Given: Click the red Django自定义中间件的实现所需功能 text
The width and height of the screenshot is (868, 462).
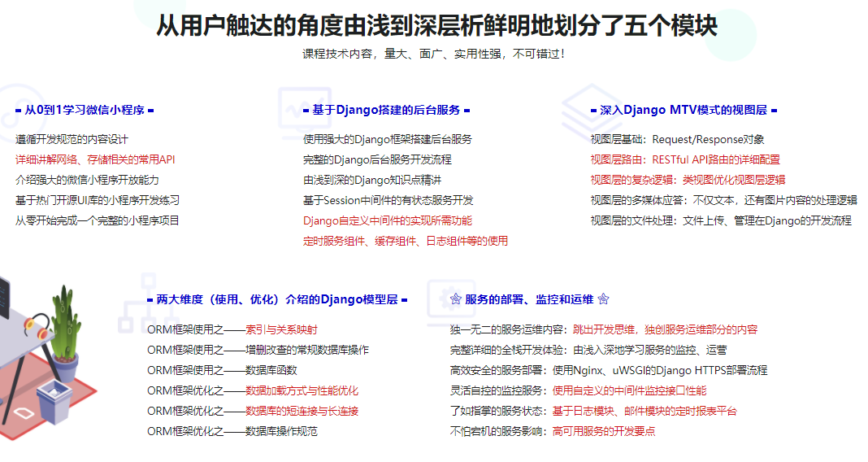Looking at the screenshot, I should [387, 220].
